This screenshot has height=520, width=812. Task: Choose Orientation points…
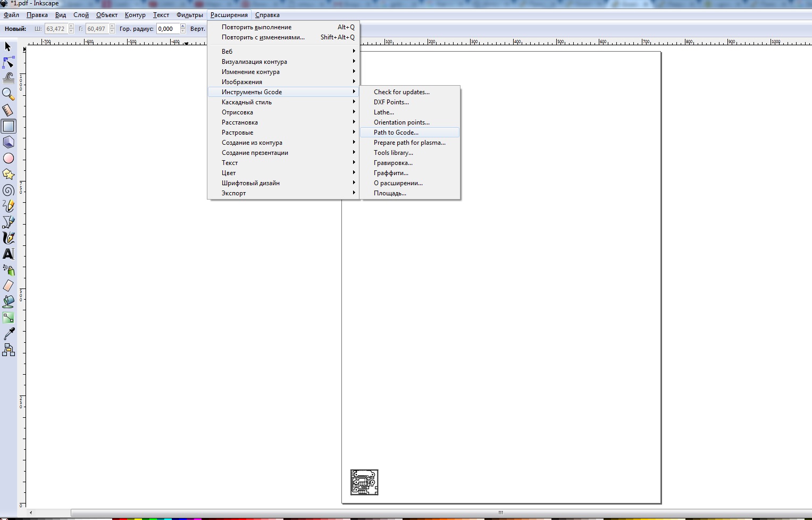[410, 122]
